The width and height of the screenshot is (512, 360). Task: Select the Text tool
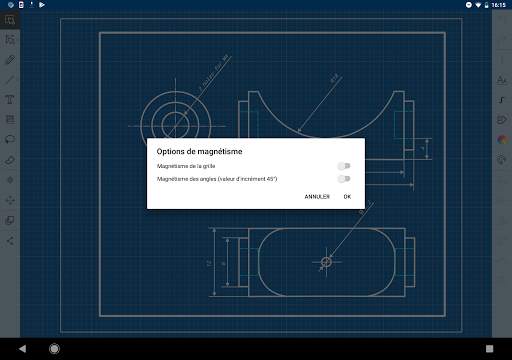(10, 100)
